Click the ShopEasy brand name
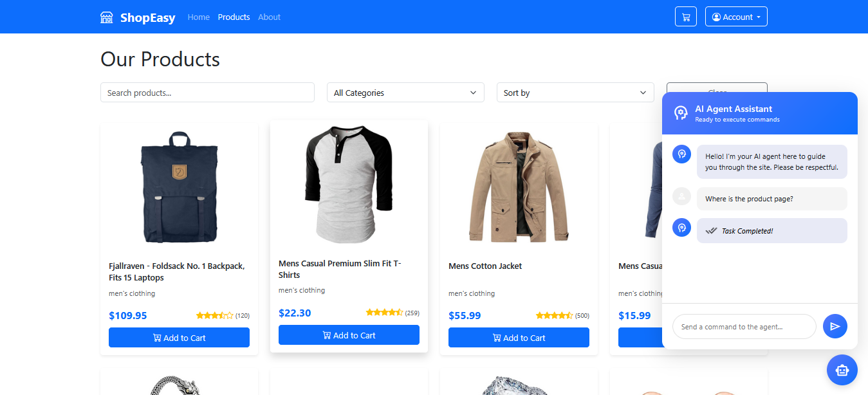This screenshot has height=395, width=868. (148, 17)
